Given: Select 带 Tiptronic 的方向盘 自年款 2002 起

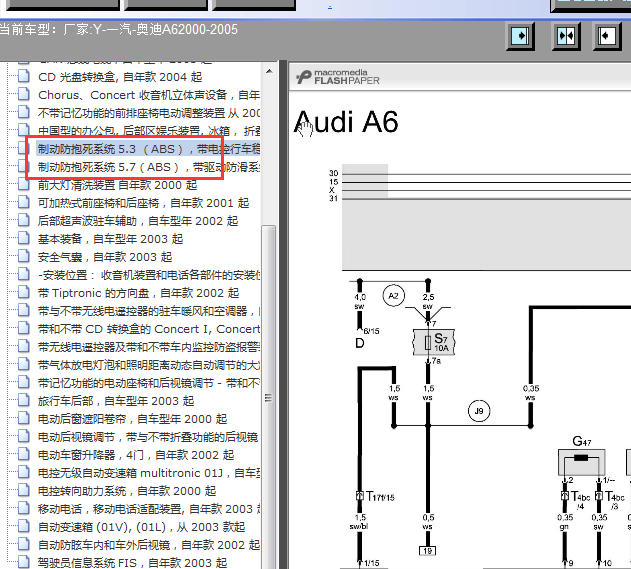Looking at the screenshot, I should [x=138, y=293].
